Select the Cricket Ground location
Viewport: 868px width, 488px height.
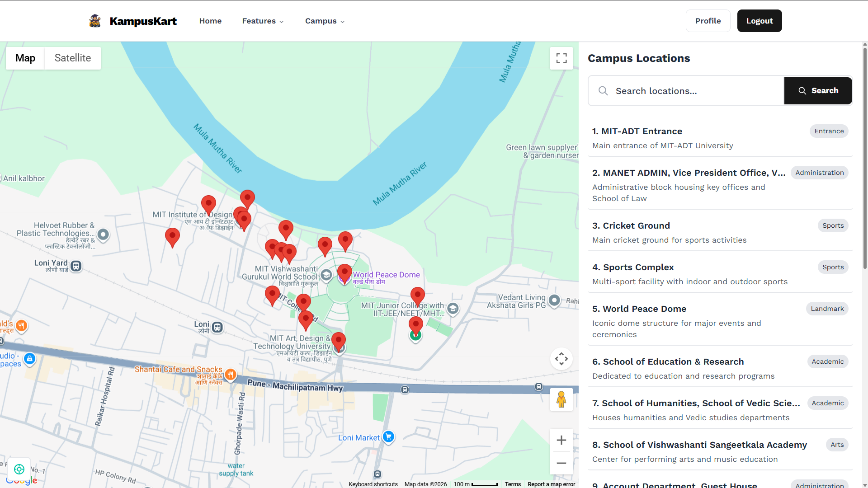tap(720, 232)
